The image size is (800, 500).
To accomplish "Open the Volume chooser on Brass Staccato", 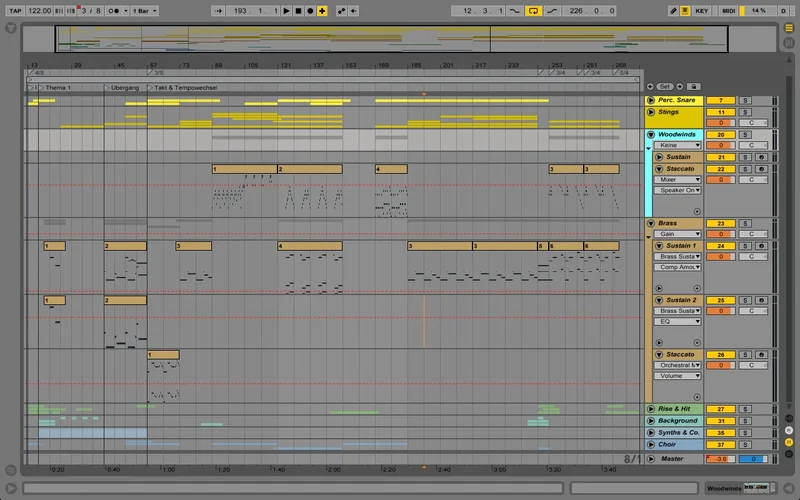I will 678,376.
